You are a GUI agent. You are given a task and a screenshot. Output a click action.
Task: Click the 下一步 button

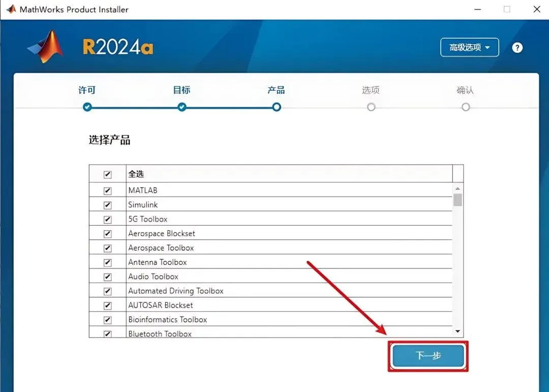428,356
